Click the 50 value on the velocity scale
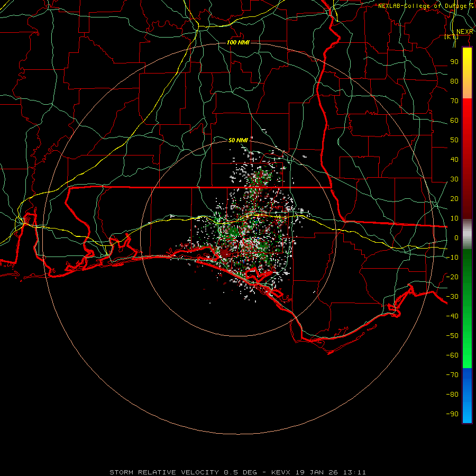The image size is (476, 476). point(454,140)
